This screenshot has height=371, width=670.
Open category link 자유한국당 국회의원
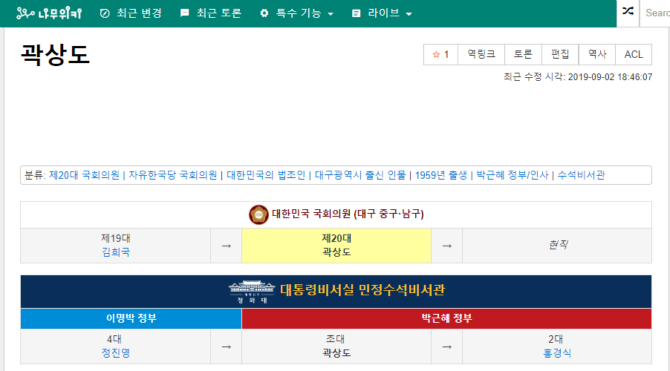pos(173,175)
